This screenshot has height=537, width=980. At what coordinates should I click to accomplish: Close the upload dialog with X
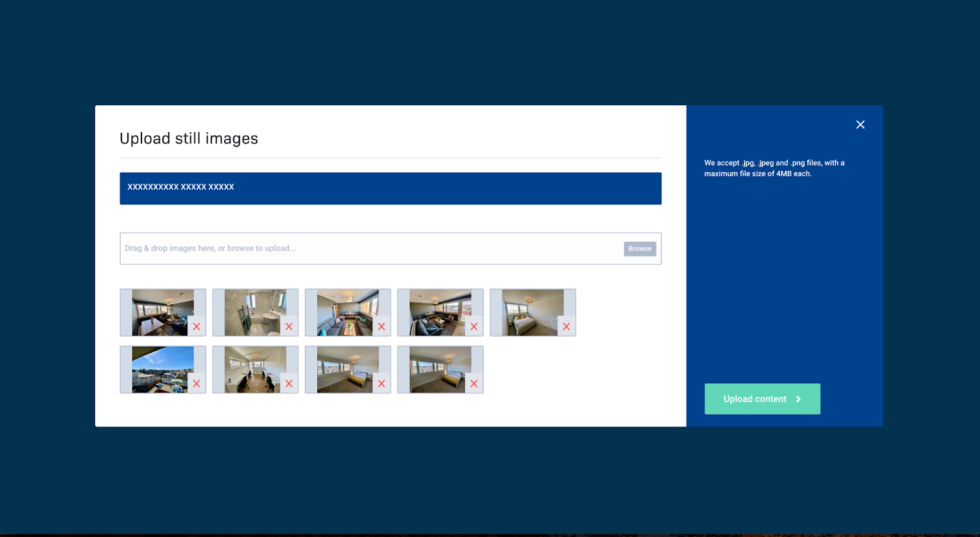(x=860, y=125)
